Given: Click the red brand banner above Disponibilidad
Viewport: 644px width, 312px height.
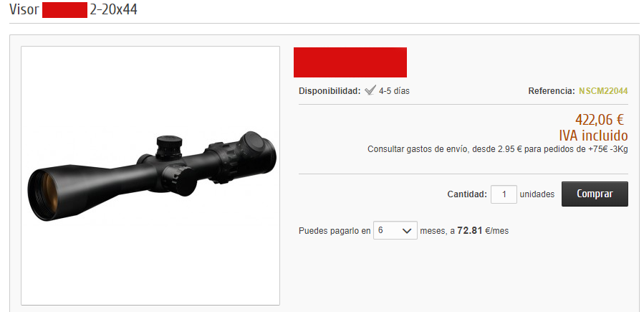Looking at the screenshot, I should [350, 62].
